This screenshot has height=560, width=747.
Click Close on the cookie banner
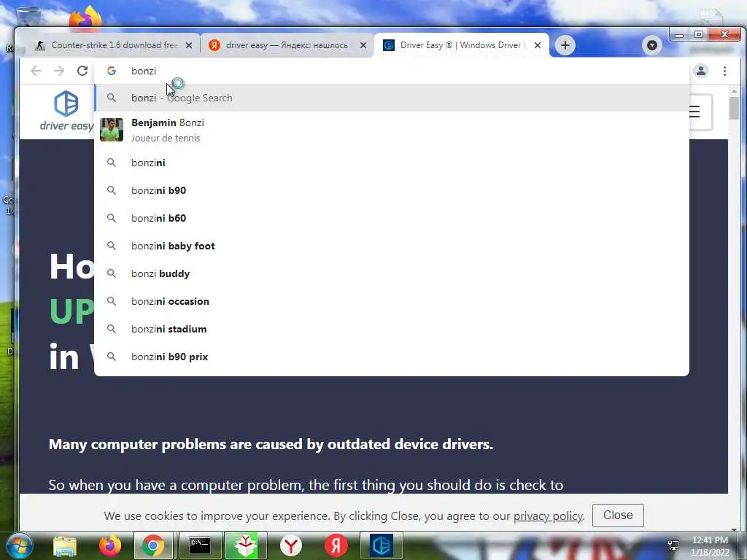[x=618, y=516]
